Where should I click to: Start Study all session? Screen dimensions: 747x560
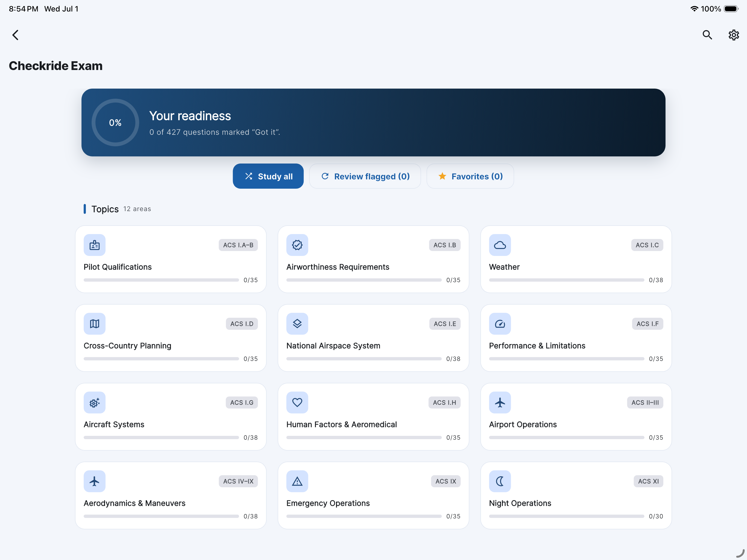pyautogui.click(x=268, y=176)
